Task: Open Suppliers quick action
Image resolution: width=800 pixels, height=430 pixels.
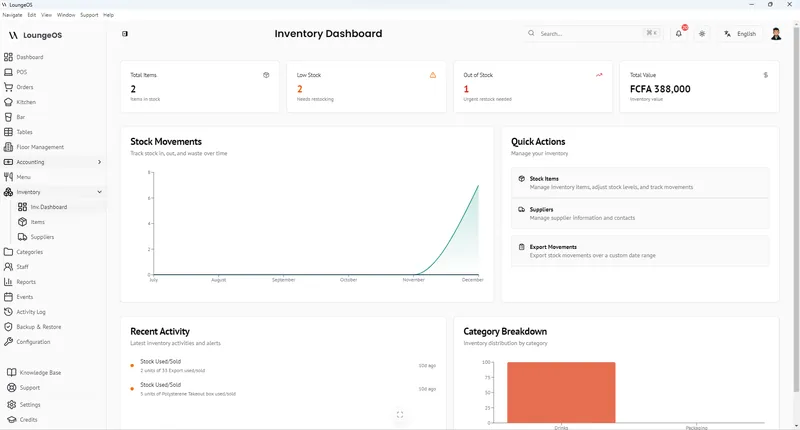Action: (640, 213)
